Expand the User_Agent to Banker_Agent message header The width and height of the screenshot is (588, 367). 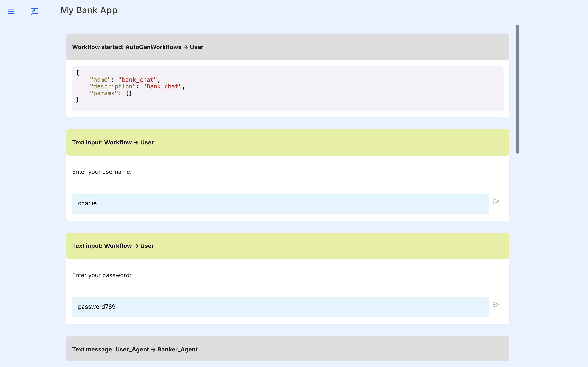[x=287, y=349]
